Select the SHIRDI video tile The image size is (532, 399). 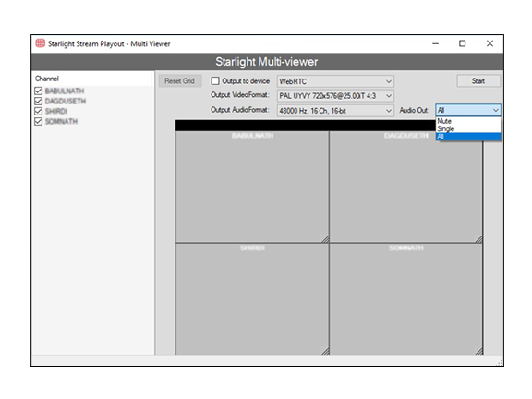pos(252,299)
